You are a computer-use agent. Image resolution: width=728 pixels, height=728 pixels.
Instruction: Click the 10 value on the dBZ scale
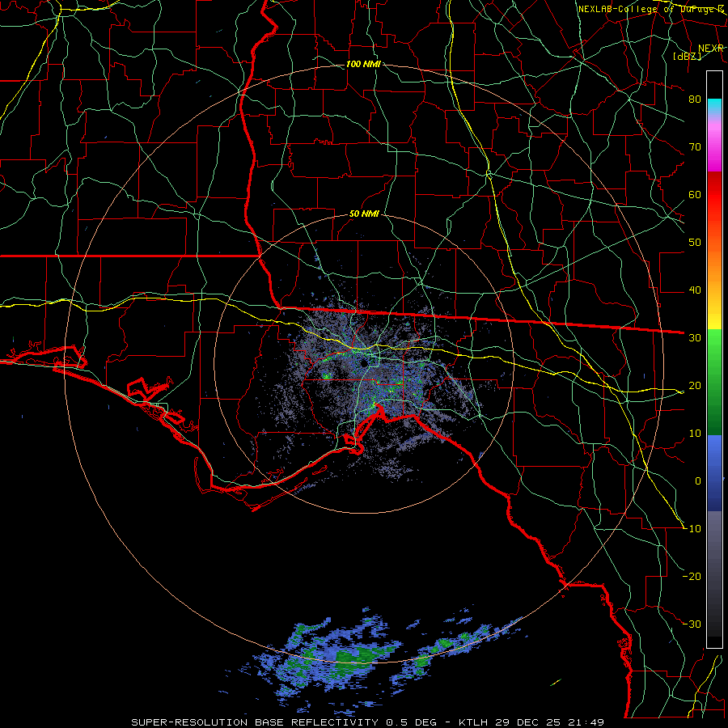[695, 434]
